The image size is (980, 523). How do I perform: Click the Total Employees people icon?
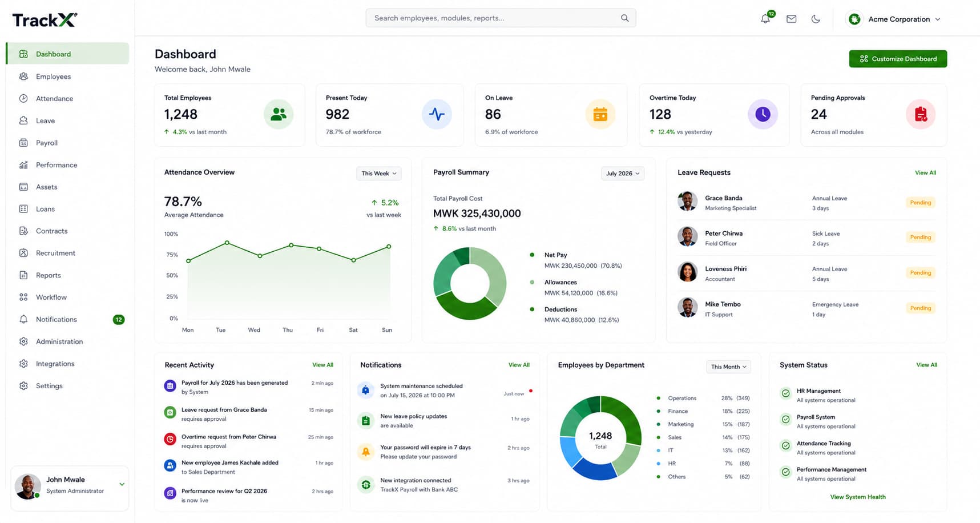coord(279,114)
